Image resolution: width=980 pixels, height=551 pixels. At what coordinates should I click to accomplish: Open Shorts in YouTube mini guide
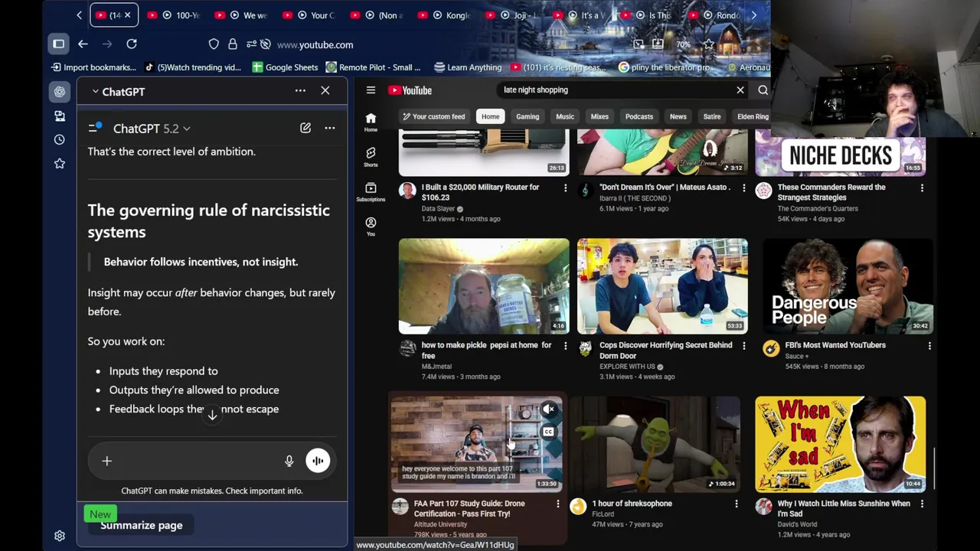[371, 156]
